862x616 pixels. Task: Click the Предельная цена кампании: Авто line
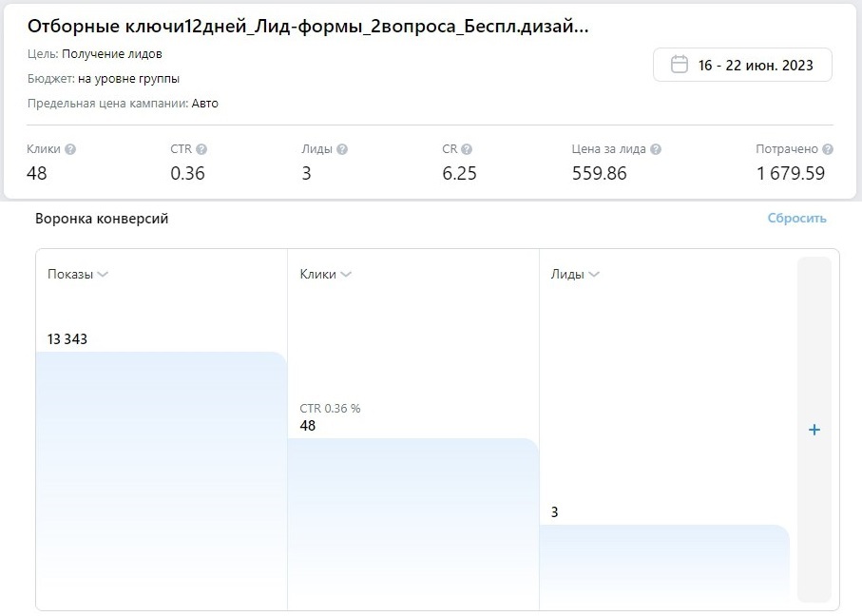[123, 104]
